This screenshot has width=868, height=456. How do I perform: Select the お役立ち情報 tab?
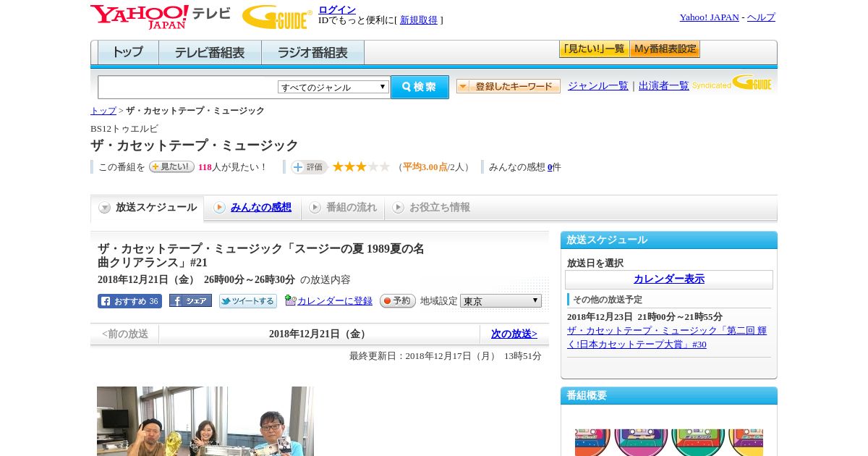coord(431,208)
